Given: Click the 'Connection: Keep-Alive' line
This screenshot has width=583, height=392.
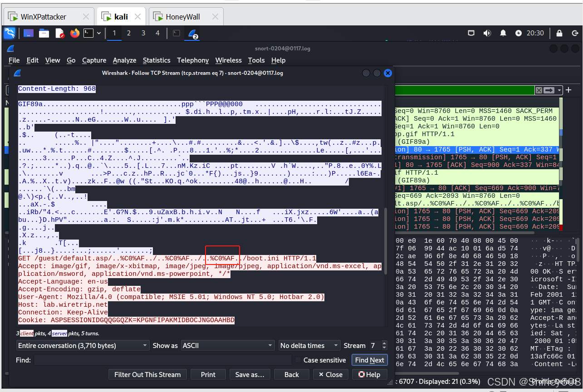Looking at the screenshot, I should click(63, 313).
